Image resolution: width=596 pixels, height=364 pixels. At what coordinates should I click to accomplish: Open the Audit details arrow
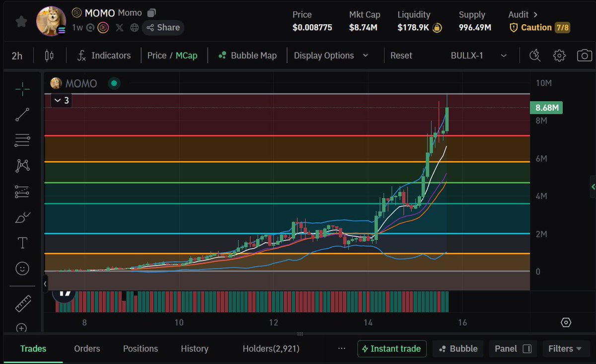pyautogui.click(x=535, y=14)
